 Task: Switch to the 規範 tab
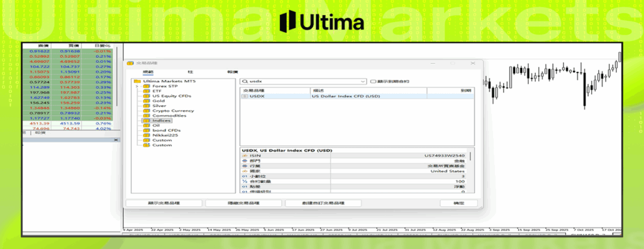click(x=148, y=72)
